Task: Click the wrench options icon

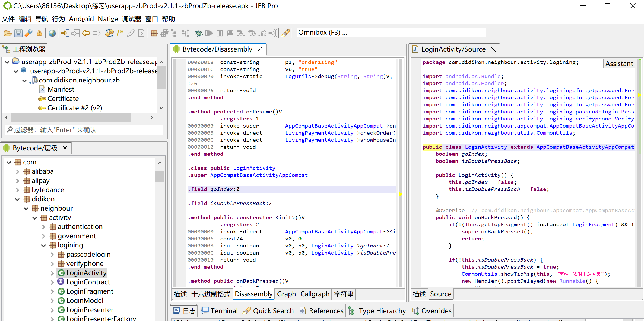Action: click(28, 33)
